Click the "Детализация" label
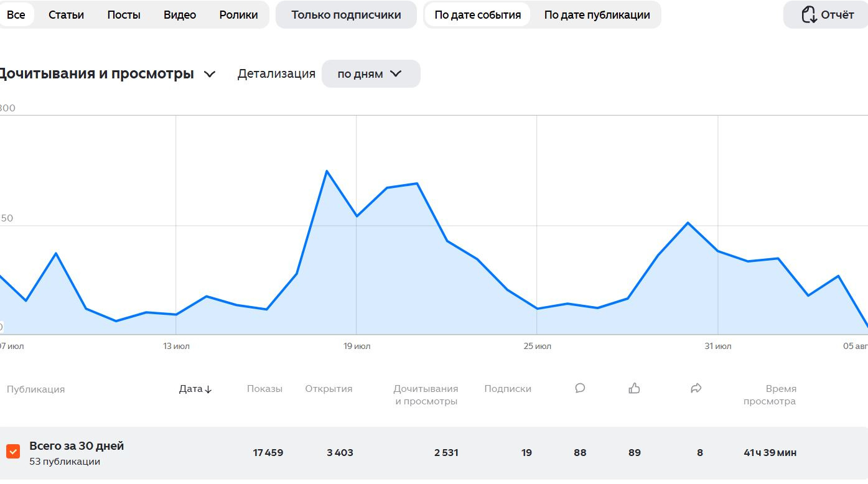 coord(276,73)
